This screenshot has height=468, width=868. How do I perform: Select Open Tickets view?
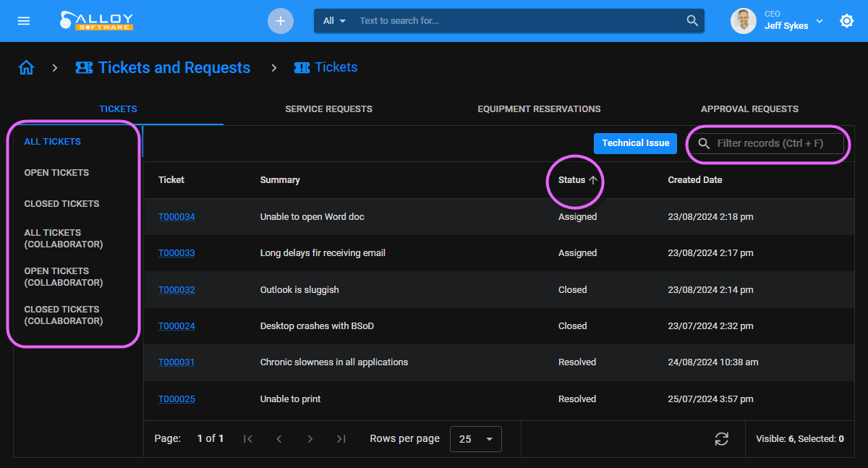click(56, 173)
